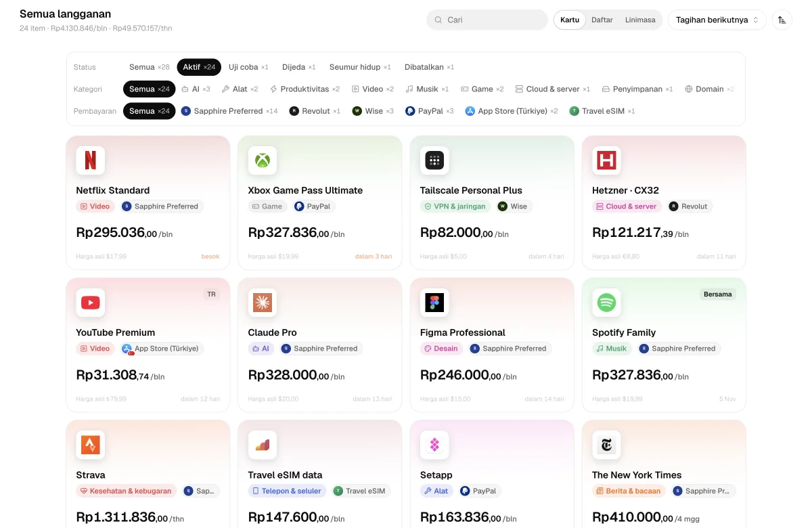This screenshot has width=812, height=528.
Task: Click the Claude Pro title
Action: [x=273, y=332]
